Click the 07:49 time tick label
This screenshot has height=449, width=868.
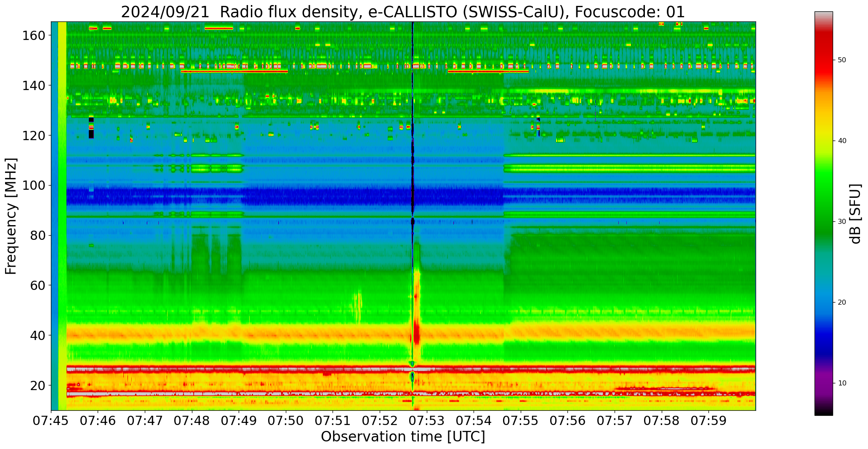pyautogui.click(x=239, y=421)
